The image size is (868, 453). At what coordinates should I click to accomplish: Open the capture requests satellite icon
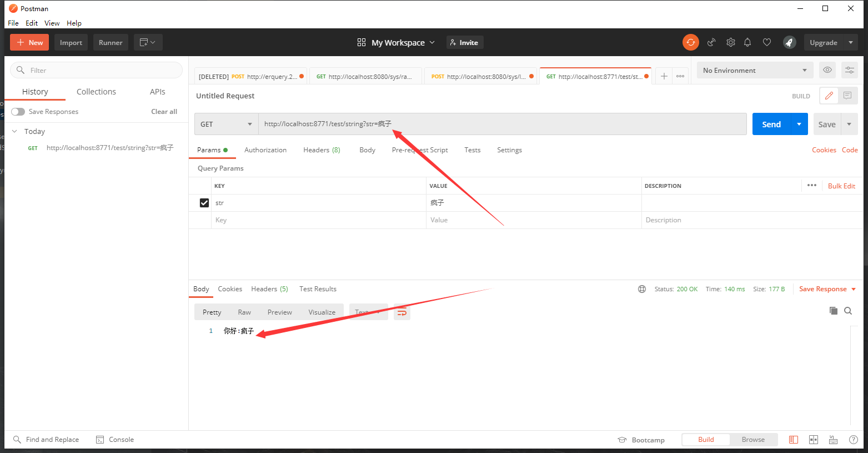click(x=711, y=42)
